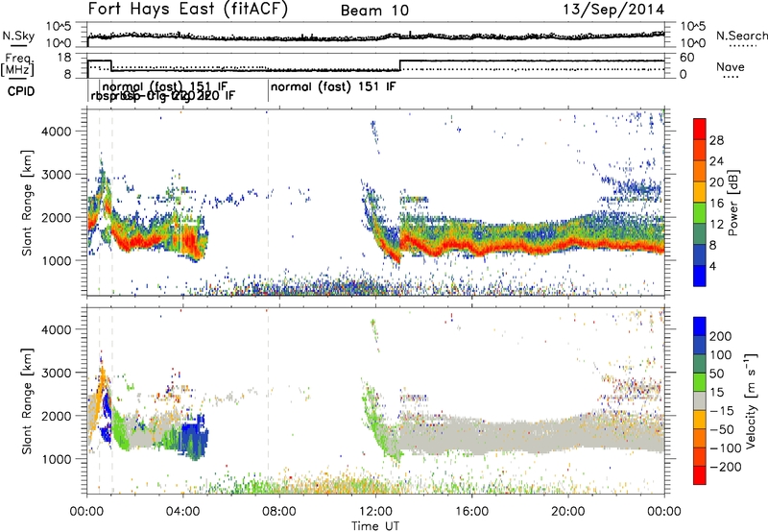Click the light green segment of the Power colorbar
Viewport: 768px width, 532px height.
click(x=700, y=213)
